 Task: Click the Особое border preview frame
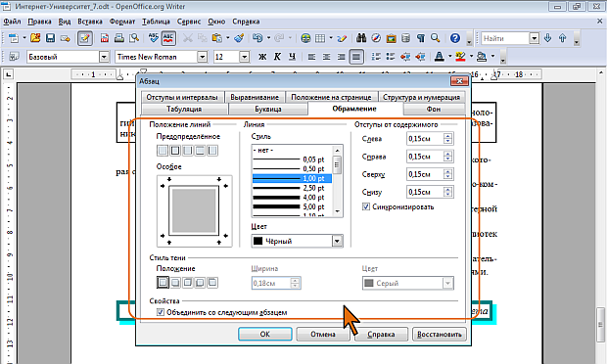click(x=194, y=210)
